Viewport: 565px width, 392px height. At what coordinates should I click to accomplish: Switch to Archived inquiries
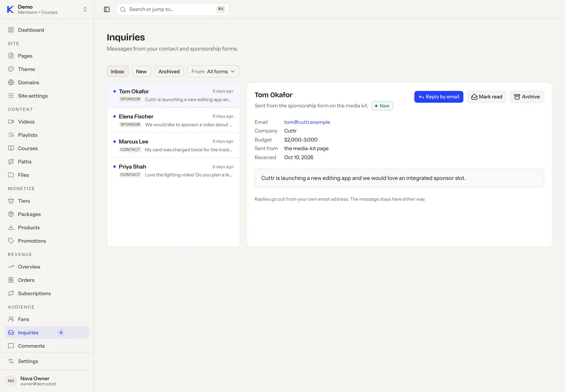[x=169, y=71]
